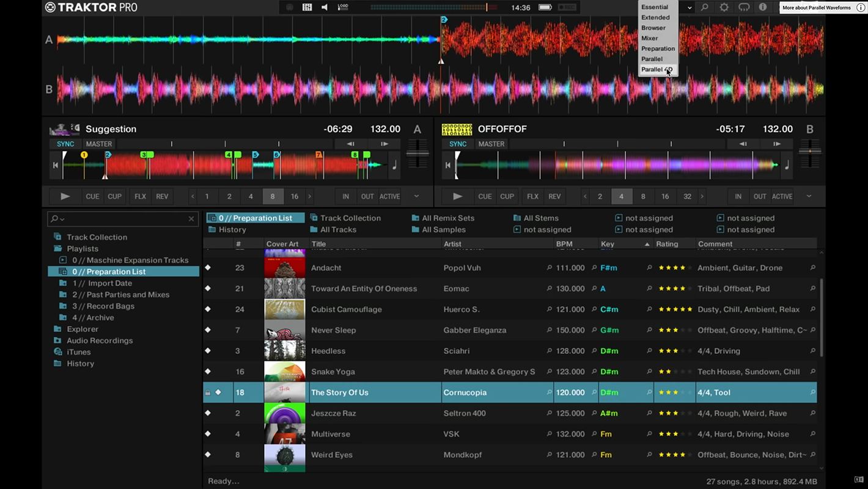The height and width of the screenshot is (489, 868).
Task: Choose Mixer layout from dropdown list
Action: pos(649,38)
